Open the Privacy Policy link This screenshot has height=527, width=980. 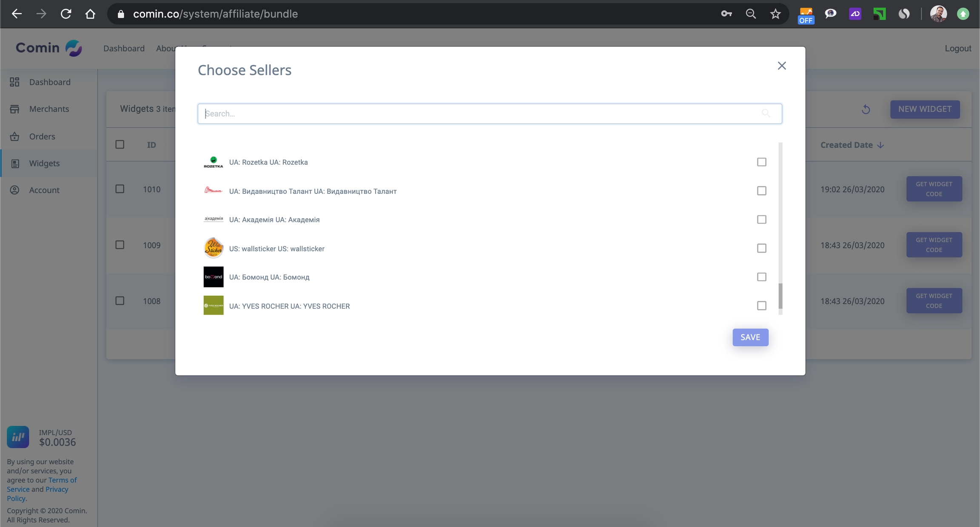coord(37,494)
